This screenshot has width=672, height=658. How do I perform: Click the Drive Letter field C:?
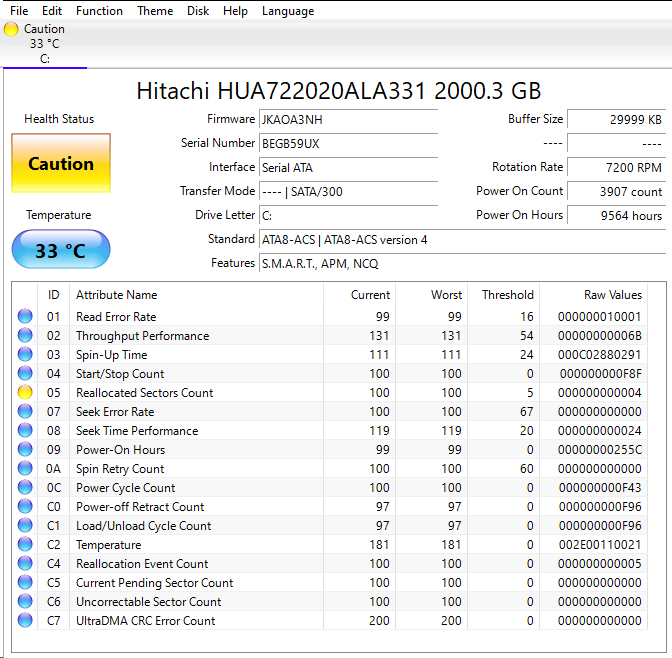348,215
